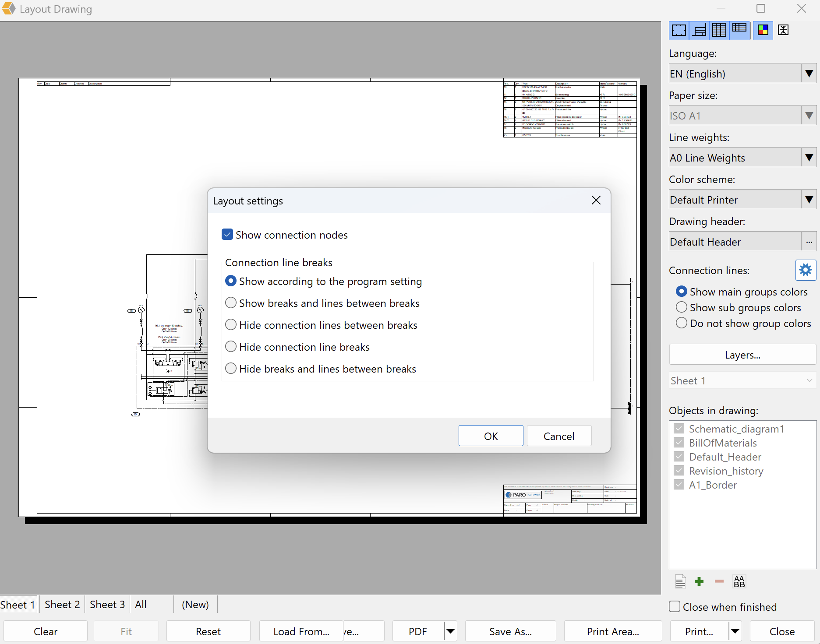Toggle the bill of materials table icon
This screenshot has width=820, height=644.
pos(719,30)
